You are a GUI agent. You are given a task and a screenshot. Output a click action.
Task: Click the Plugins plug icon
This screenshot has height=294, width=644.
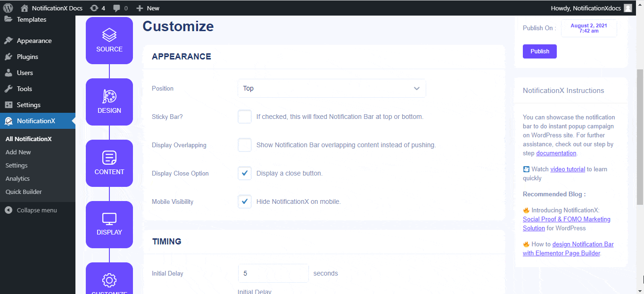(8, 57)
